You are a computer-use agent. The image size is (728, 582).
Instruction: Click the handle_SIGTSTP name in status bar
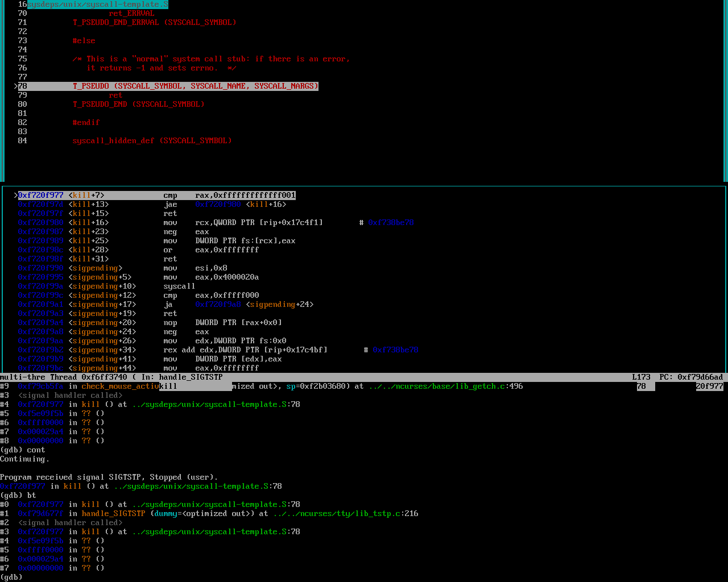(x=191, y=377)
